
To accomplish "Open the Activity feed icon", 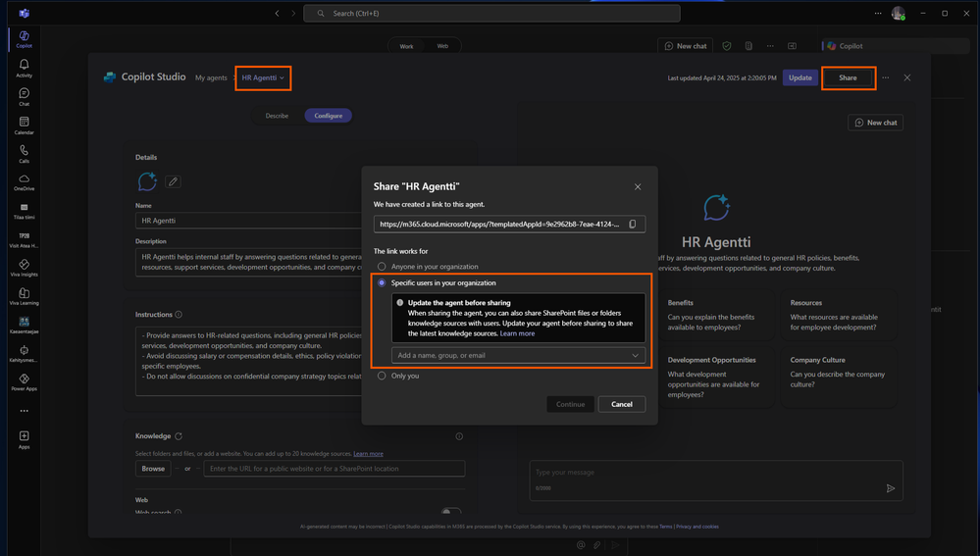I will tap(24, 68).
